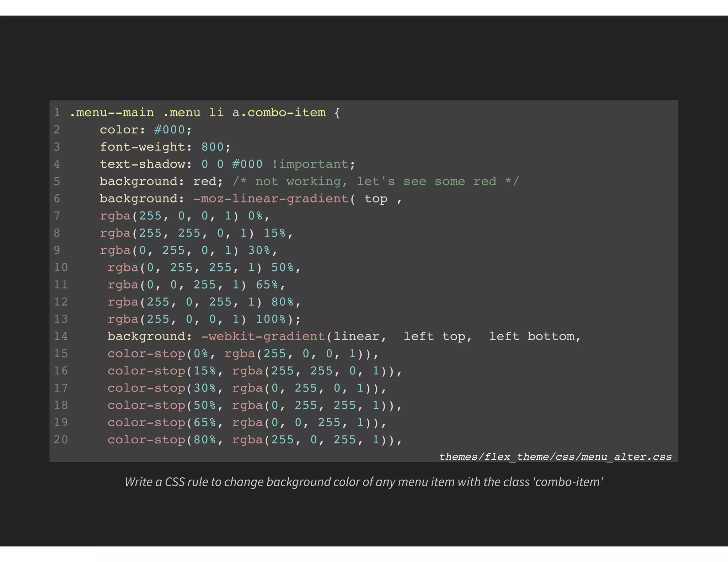The height and width of the screenshot is (562, 728).
Task: Click '-webkit-gradient' function name
Action: point(263,336)
